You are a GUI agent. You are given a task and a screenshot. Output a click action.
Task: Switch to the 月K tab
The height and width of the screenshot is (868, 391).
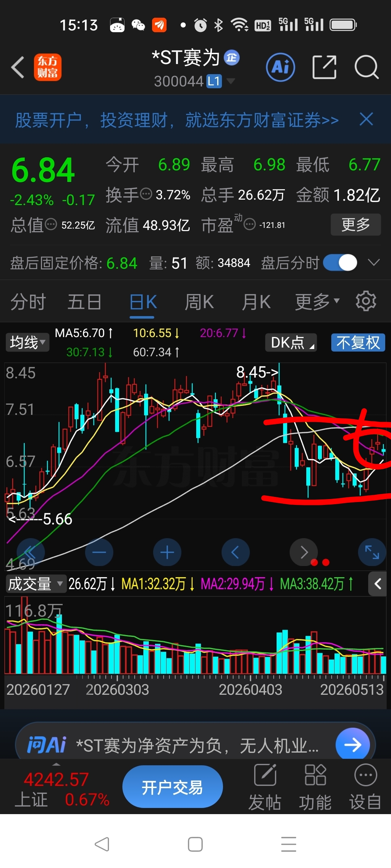coord(256,302)
